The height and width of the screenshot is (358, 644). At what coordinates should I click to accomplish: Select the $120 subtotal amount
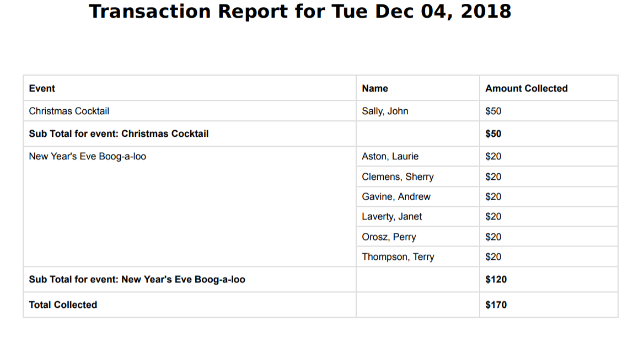(x=496, y=279)
